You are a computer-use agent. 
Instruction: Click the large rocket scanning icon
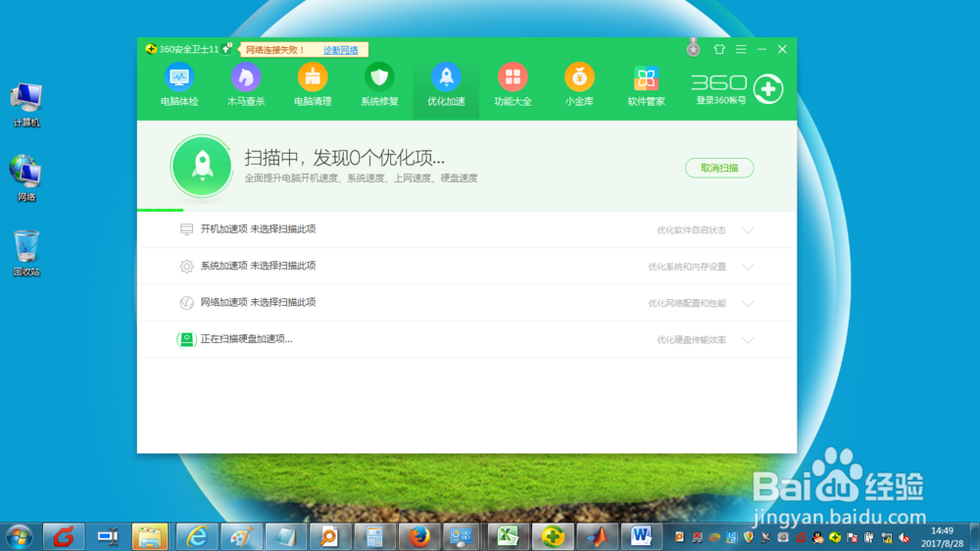tap(201, 167)
